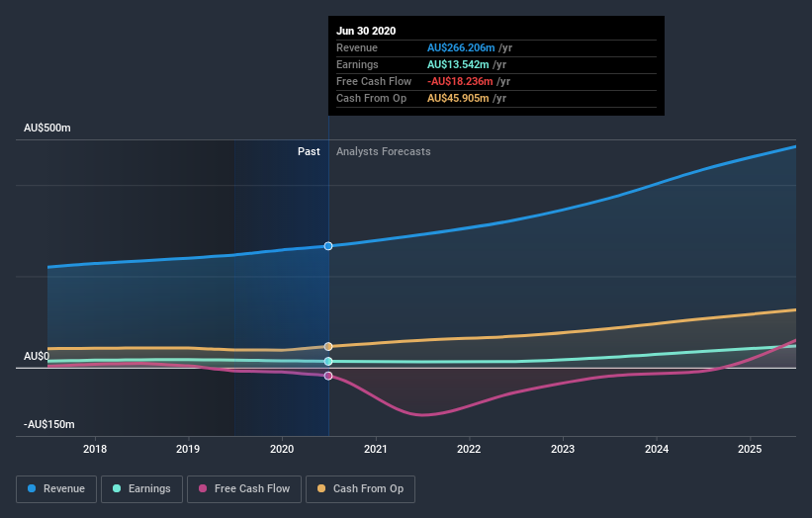
Task: Select the Revenue data point on the blue line
Action: tap(328, 246)
